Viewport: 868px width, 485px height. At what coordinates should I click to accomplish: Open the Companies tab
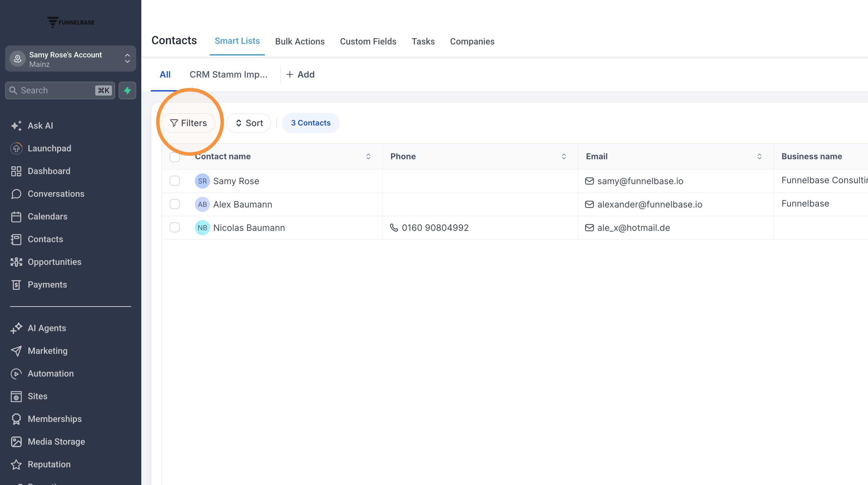coord(472,41)
